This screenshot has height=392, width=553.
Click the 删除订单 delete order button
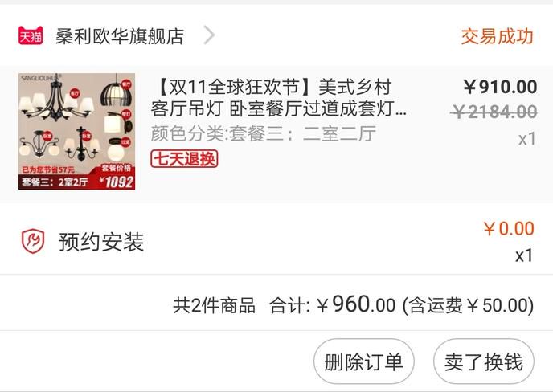click(x=364, y=361)
